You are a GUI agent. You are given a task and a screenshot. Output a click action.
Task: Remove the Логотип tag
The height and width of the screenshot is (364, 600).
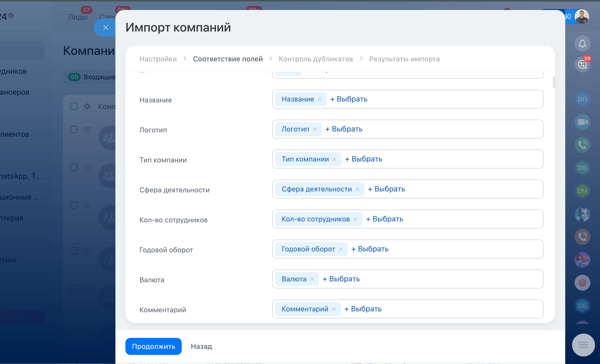tap(315, 129)
